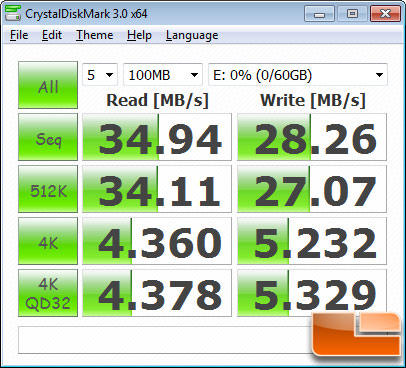
Task: Minimize the CrystalDiskMark window
Action: pyautogui.click(x=319, y=14)
